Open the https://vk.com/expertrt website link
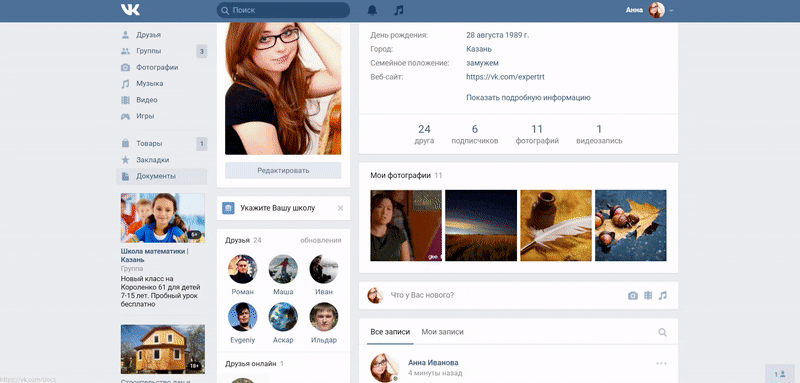This screenshot has height=383, width=800. [x=505, y=77]
